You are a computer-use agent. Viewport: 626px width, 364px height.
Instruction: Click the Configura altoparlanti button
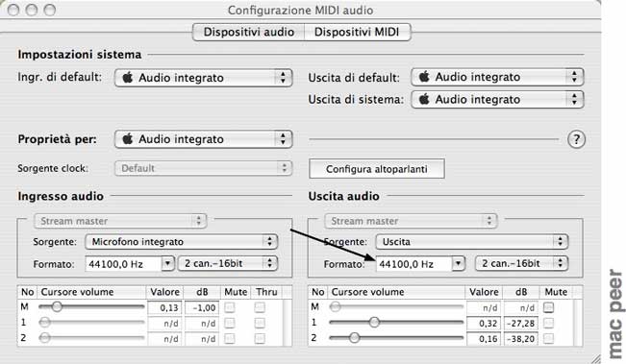[377, 169]
